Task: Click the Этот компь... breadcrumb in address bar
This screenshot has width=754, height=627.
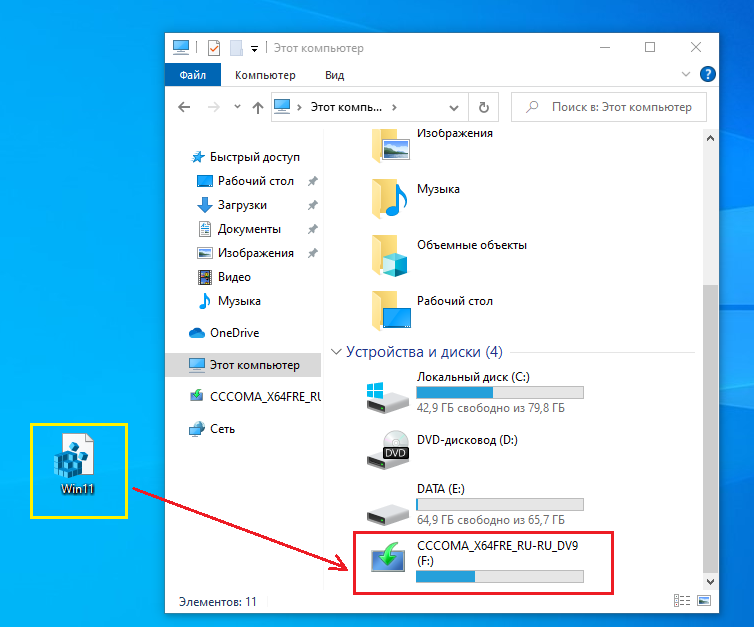Action: tap(346, 107)
